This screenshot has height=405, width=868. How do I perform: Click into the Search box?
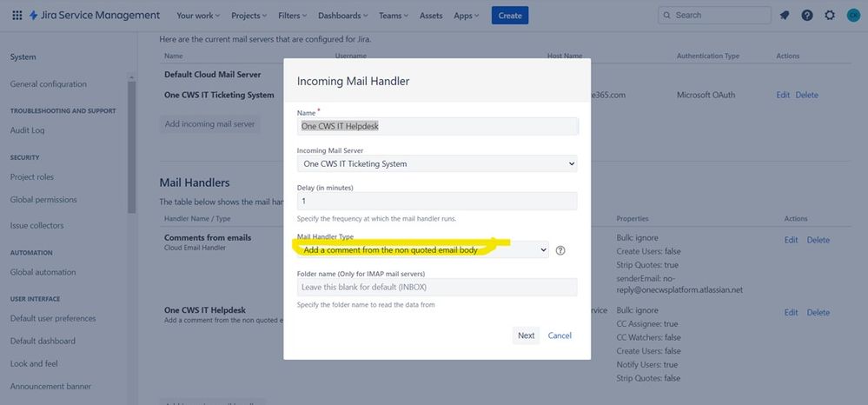pyautogui.click(x=714, y=16)
